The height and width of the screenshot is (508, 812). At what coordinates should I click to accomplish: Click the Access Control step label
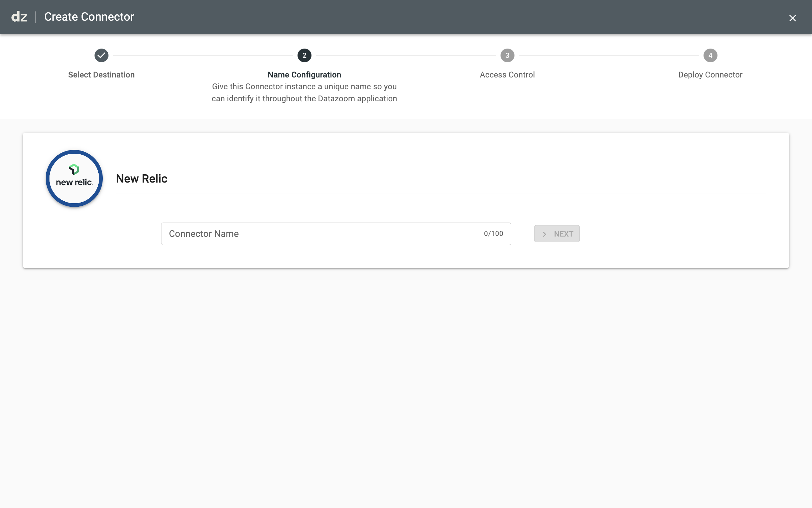(x=507, y=75)
